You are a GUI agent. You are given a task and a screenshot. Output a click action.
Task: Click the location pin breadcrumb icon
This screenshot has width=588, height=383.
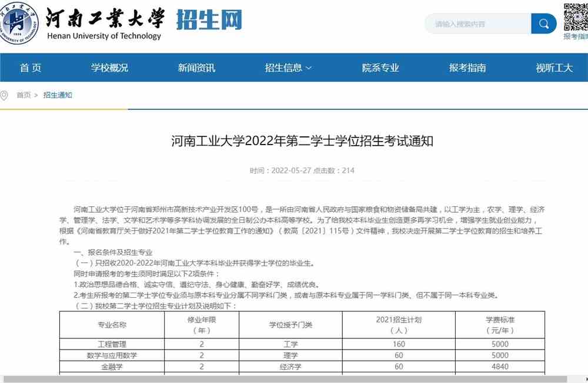4,95
